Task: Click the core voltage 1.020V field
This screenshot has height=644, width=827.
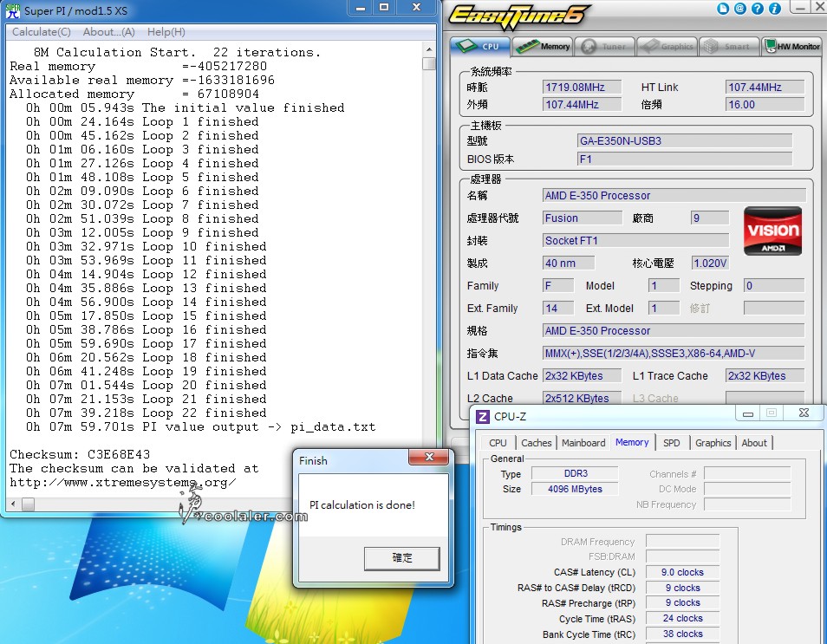Action: pos(710,263)
